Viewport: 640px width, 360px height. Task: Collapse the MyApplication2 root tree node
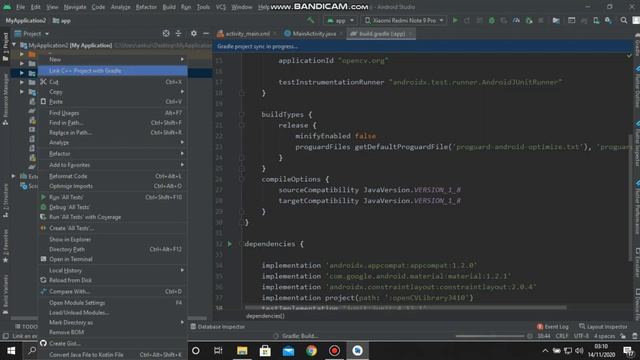14,45
